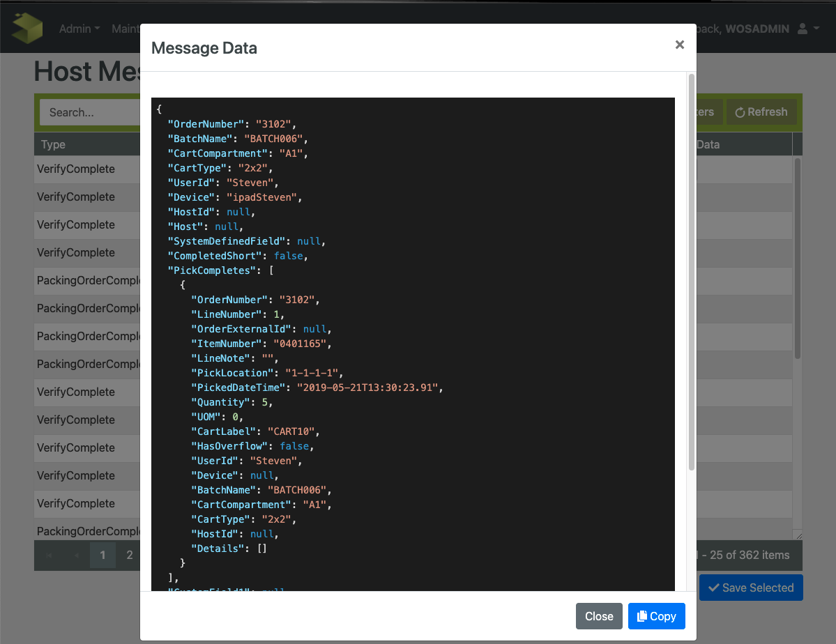
Task: Click the Copy button with clipboard icon
Action: (x=656, y=616)
